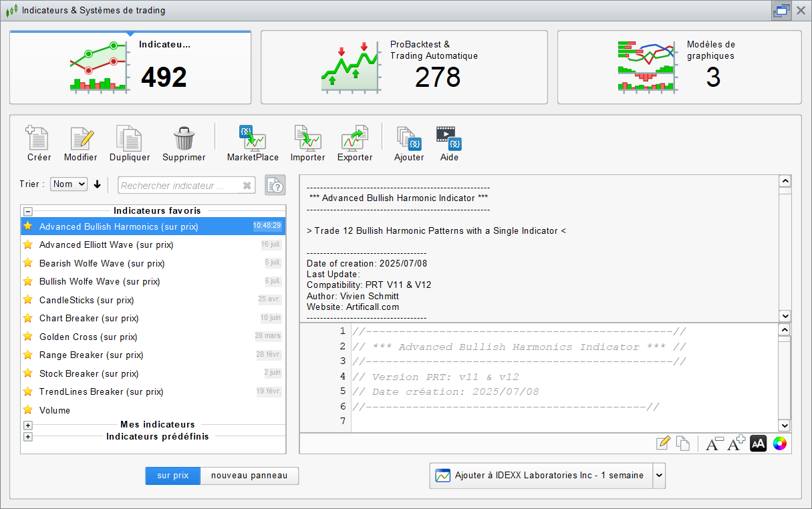Click the Créer new indicator icon
The width and height of the screenshot is (812, 509).
[39, 139]
